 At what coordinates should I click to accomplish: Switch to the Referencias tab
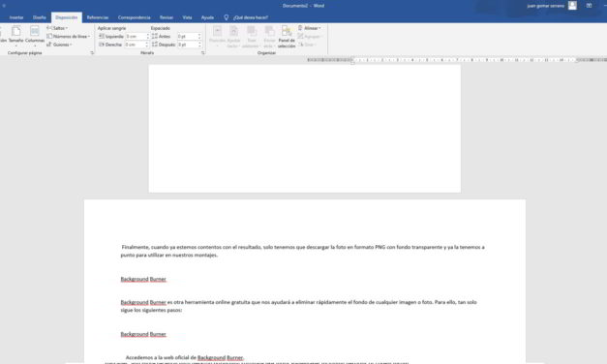98,17
